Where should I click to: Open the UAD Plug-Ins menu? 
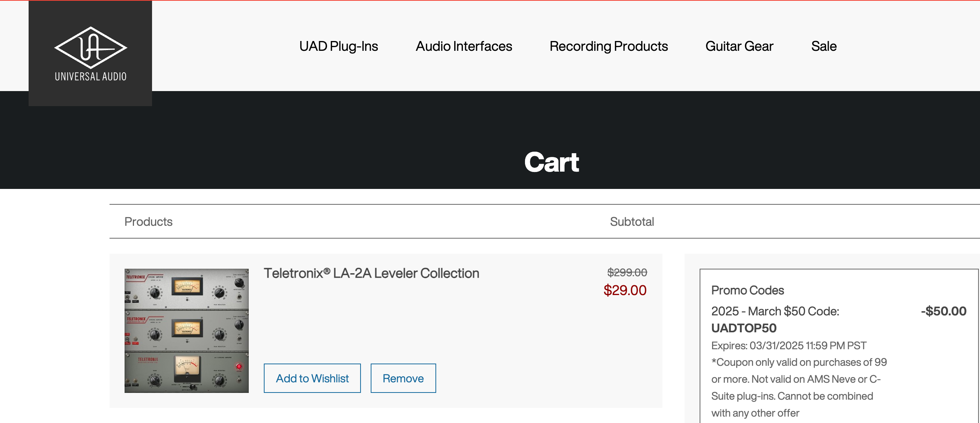(339, 46)
